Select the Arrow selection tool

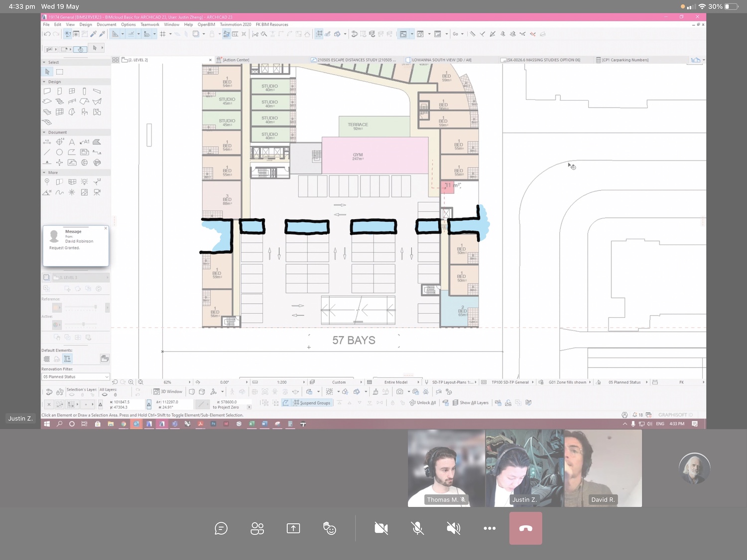point(47,72)
